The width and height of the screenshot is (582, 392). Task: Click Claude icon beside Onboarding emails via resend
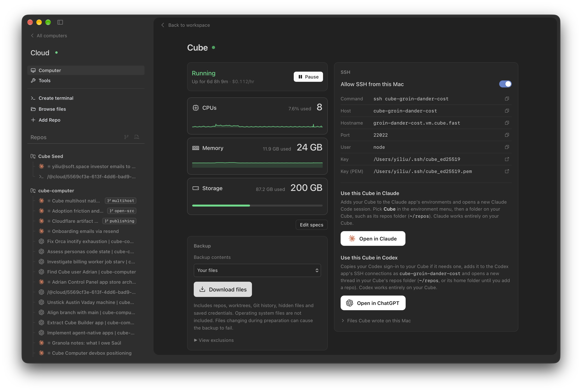click(x=42, y=231)
